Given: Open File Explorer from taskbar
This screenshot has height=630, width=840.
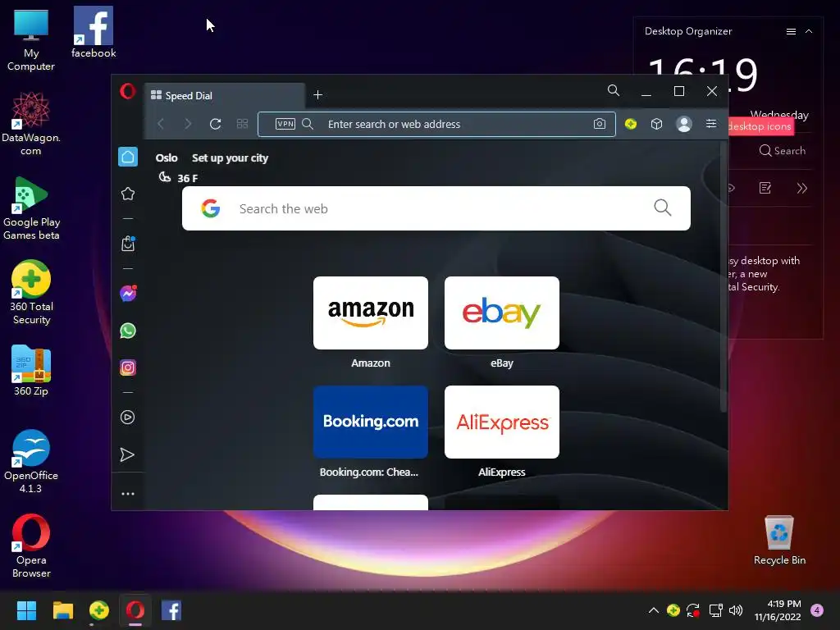Looking at the screenshot, I should click(62, 610).
